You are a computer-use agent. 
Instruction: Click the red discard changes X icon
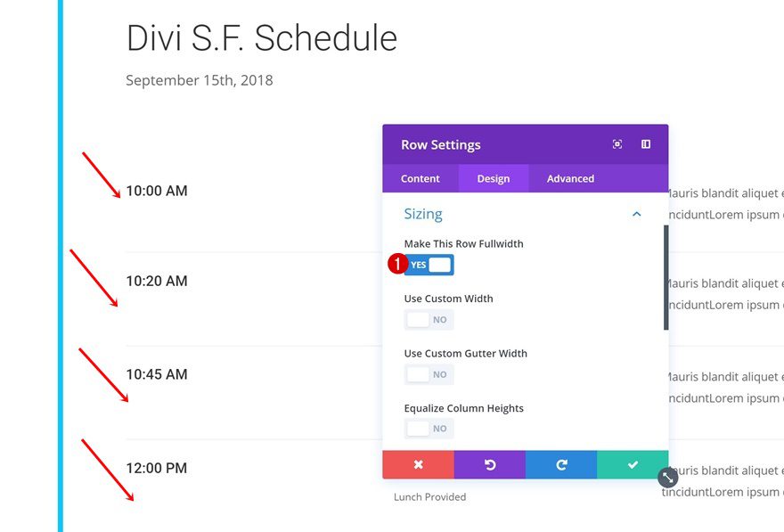(x=418, y=464)
